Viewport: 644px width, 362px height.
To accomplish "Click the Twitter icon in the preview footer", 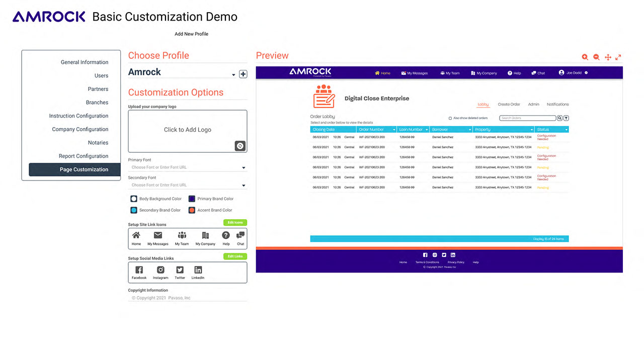I will 444,255.
